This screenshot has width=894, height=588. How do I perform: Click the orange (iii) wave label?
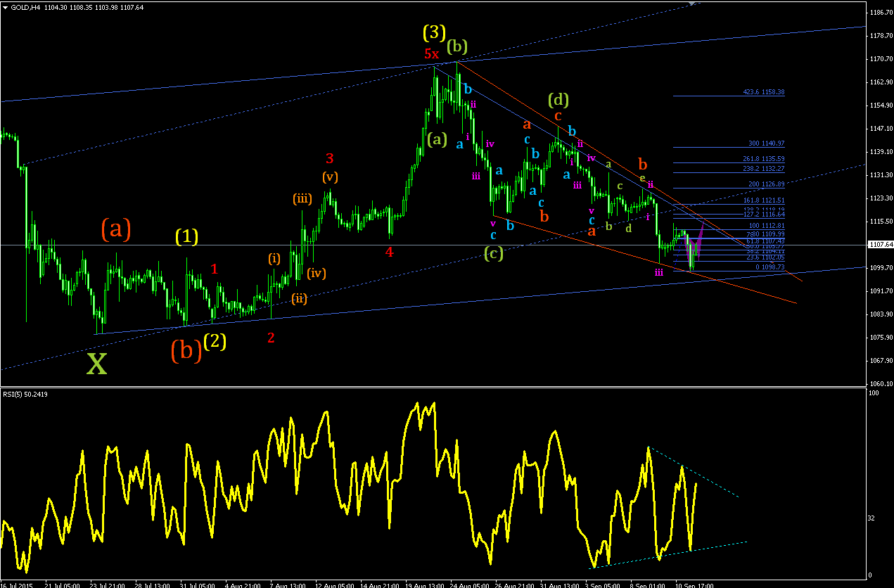point(302,199)
